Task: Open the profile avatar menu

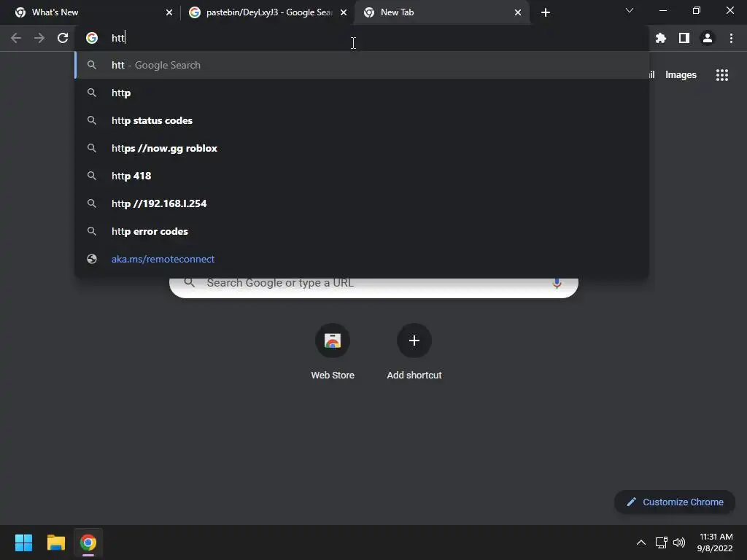Action: [x=708, y=38]
